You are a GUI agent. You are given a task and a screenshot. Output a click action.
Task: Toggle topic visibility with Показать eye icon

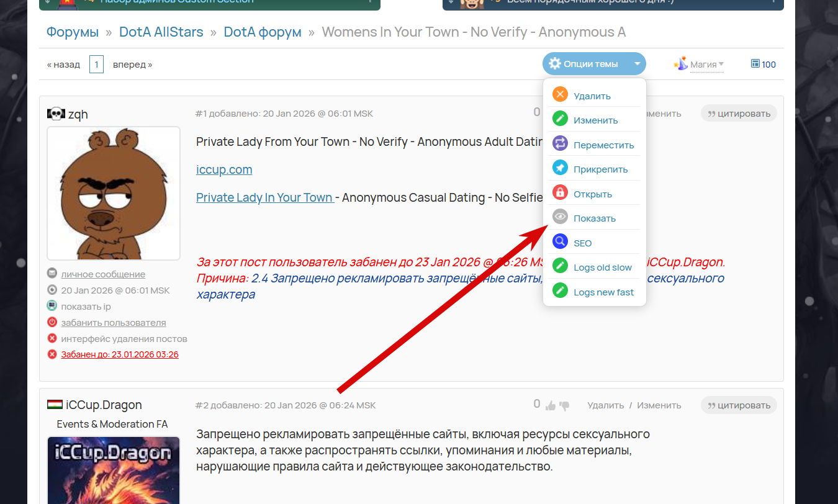tap(560, 218)
